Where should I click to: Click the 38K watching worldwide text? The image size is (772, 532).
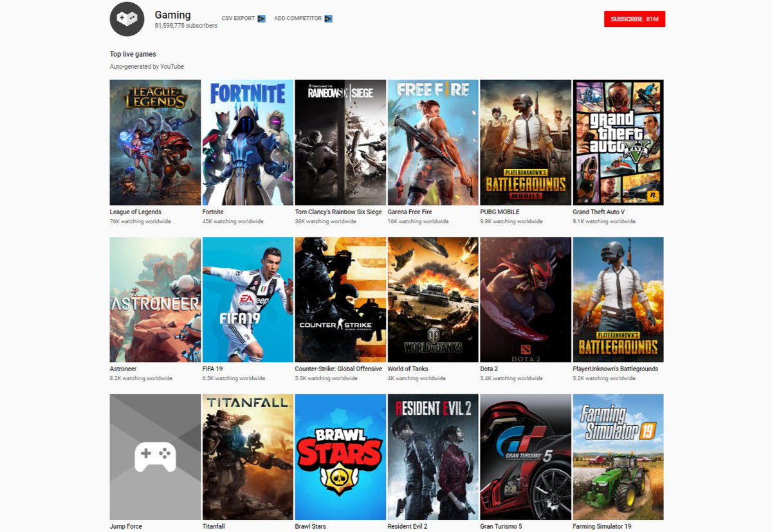tap(326, 221)
